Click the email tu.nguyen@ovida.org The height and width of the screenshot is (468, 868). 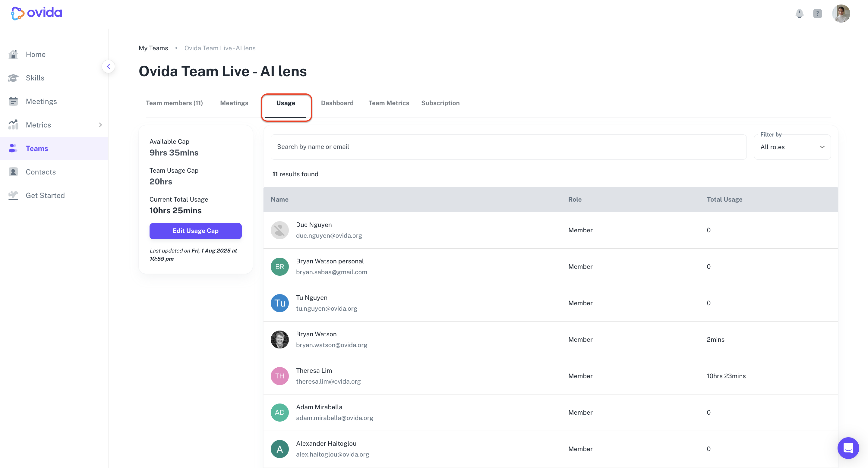(x=327, y=308)
